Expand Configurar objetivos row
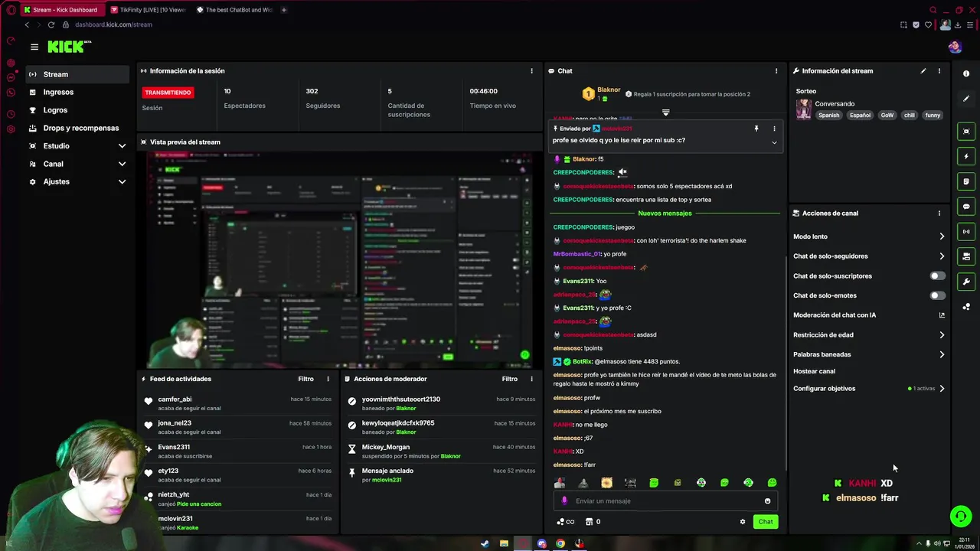The width and height of the screenshot is (980, 551). 869,389
